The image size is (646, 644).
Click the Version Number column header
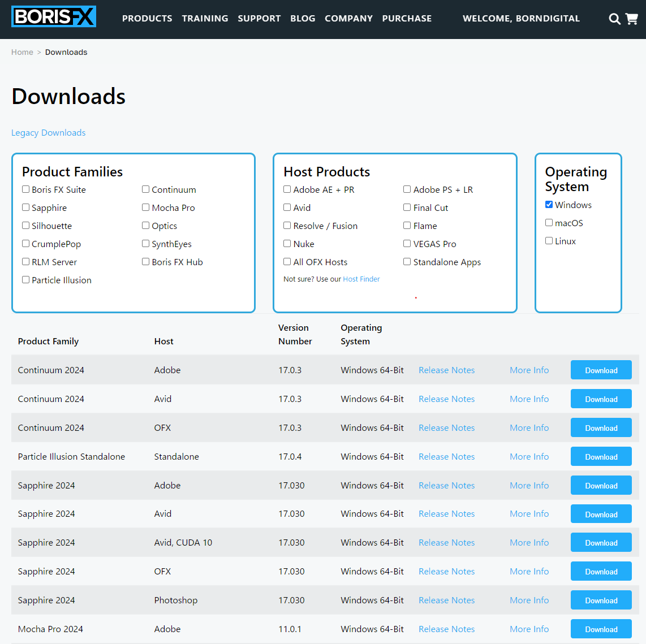(295, 334)
